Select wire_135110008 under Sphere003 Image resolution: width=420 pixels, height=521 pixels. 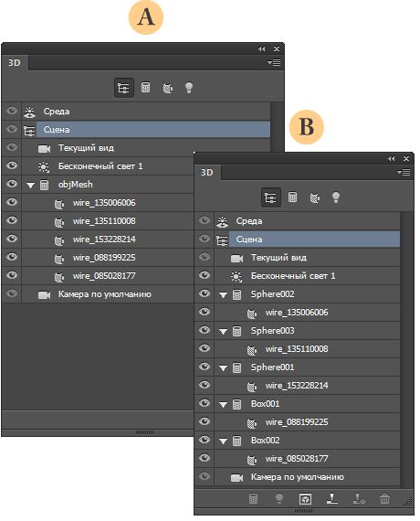(x=307, y=349)
